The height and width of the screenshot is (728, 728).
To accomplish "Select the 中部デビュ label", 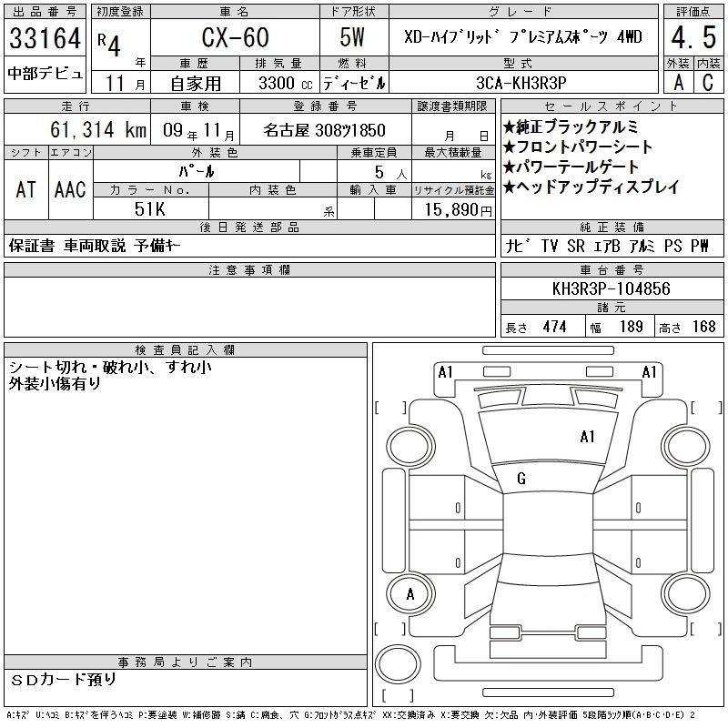I will (45, 74).
